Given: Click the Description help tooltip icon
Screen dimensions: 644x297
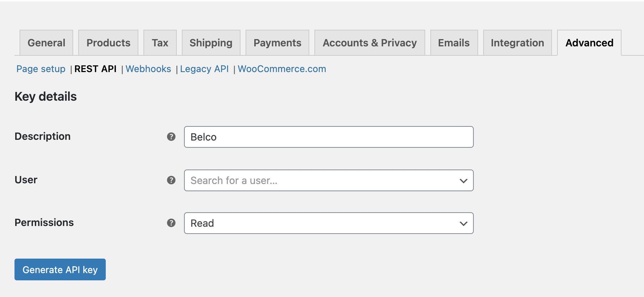Looking at the screenshot, I should pos(171,137).
